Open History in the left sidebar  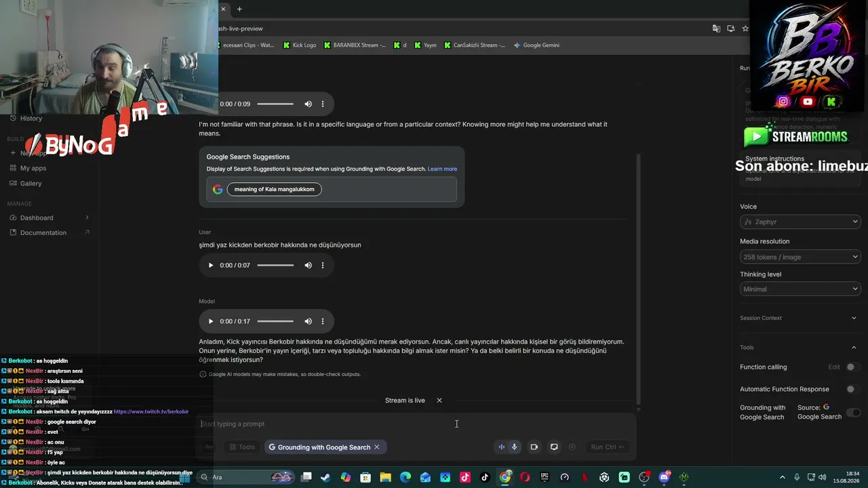[x=31, y=118]
